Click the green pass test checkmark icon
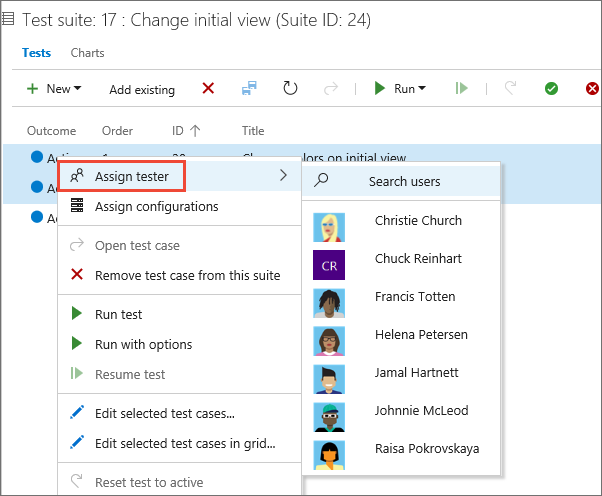Screen dimensions: 602x496 click(551, 89)
